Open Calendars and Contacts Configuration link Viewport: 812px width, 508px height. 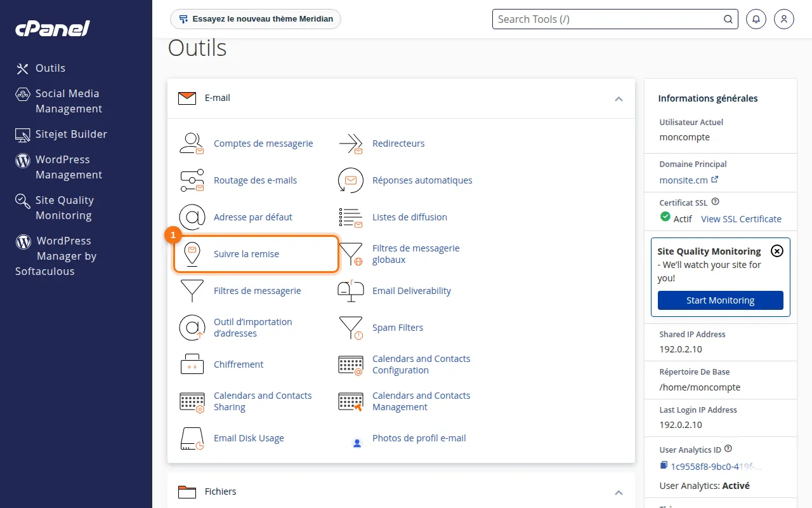coord(421,364)
